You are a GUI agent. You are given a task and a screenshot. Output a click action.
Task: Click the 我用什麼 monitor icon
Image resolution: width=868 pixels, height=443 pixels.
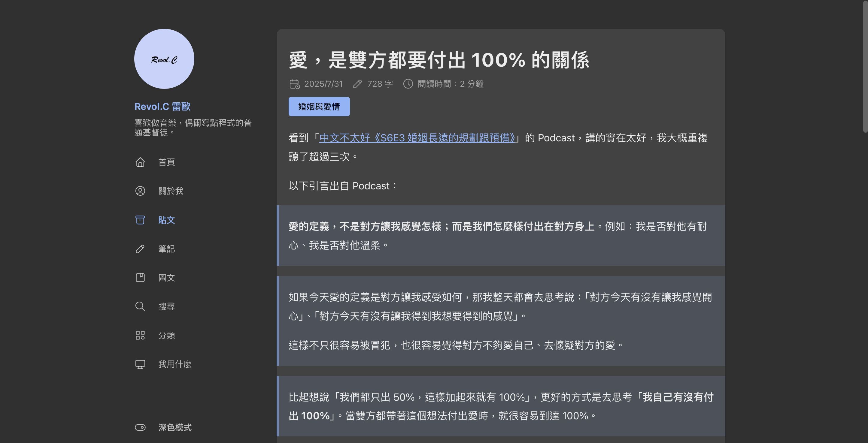click(x=140, y=364)
